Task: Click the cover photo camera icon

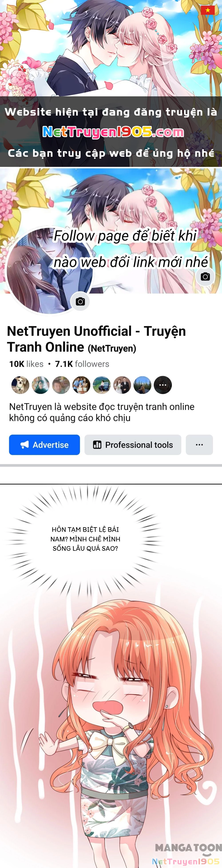Action: coord(205,277)
